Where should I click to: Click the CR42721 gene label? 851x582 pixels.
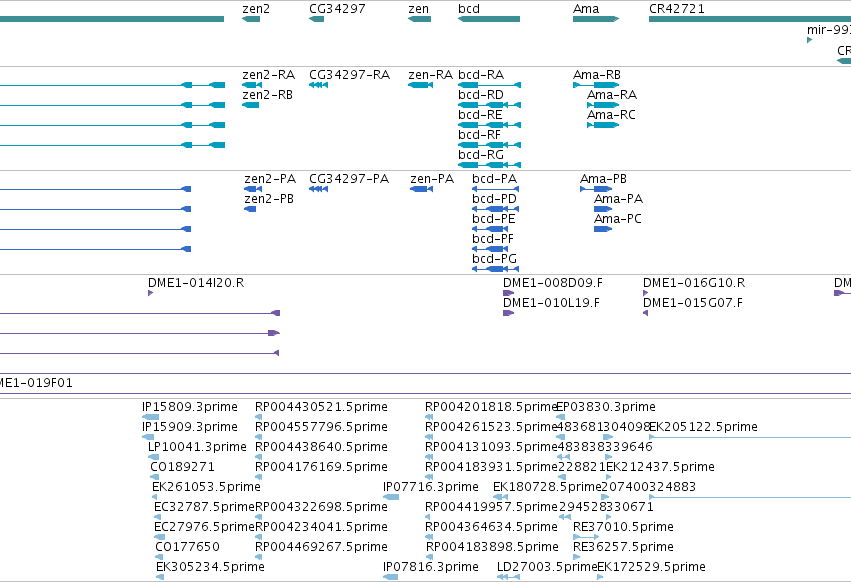tap(677, 9)
